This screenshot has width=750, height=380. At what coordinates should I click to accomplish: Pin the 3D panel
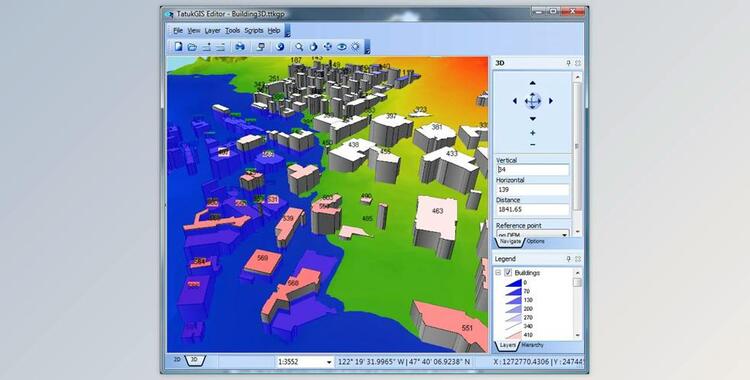(568, 63)
